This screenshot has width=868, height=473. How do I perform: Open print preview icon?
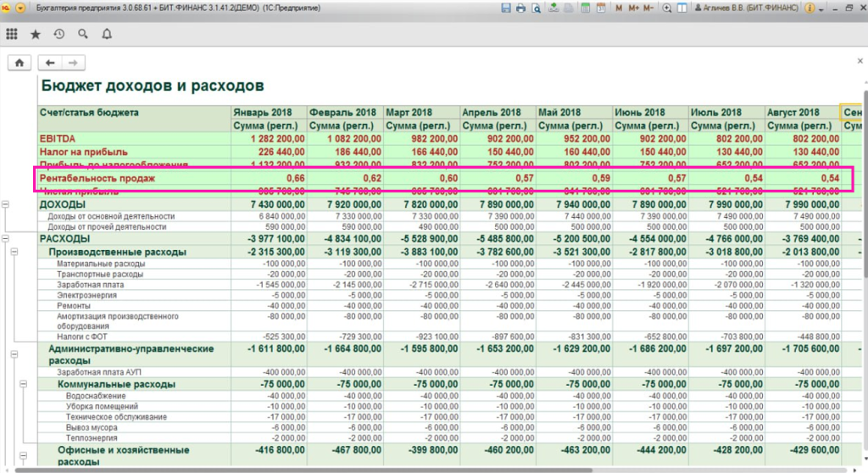pyautogui.click(x=535, y=8)
